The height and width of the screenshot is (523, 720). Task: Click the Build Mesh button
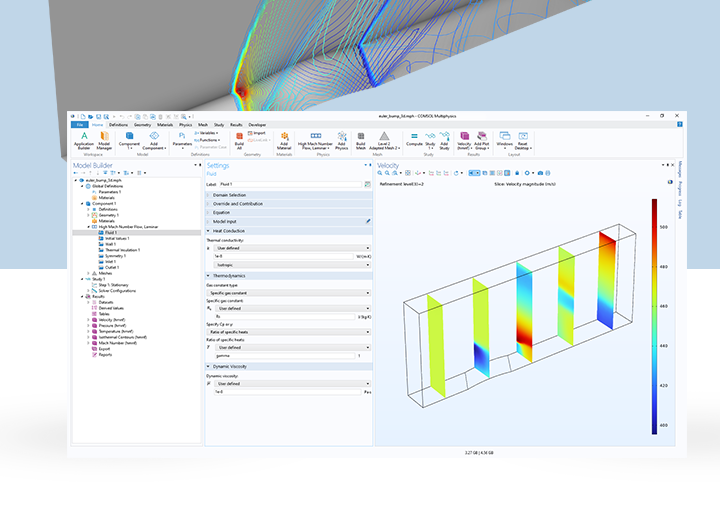click(361, 140)
